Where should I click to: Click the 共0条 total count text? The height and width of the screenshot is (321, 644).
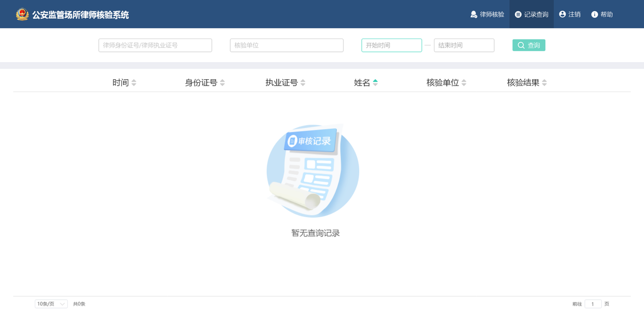79,304
